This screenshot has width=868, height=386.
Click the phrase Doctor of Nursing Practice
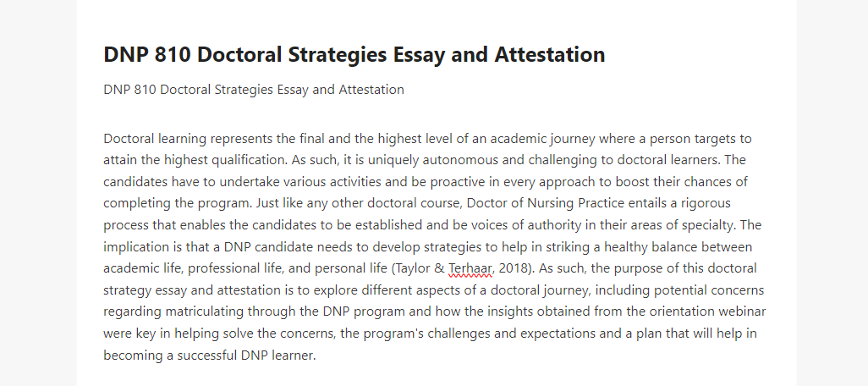(x=546, y=203)
